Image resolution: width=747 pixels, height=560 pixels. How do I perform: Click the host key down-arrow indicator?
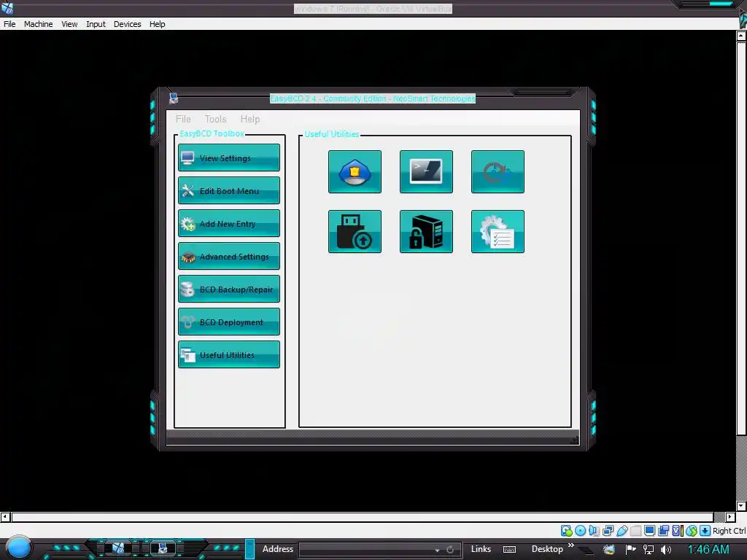click(x=705, y=531)
